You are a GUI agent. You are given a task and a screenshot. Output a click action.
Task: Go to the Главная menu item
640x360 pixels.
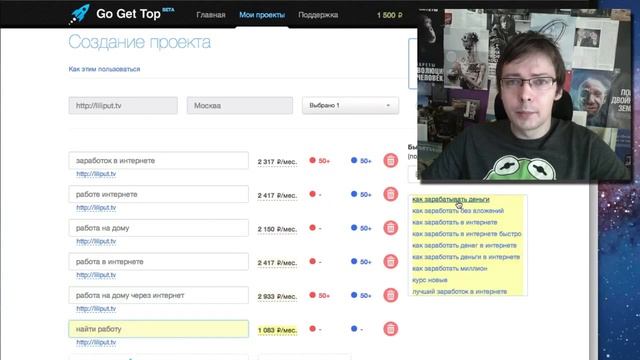coord(211,15)
